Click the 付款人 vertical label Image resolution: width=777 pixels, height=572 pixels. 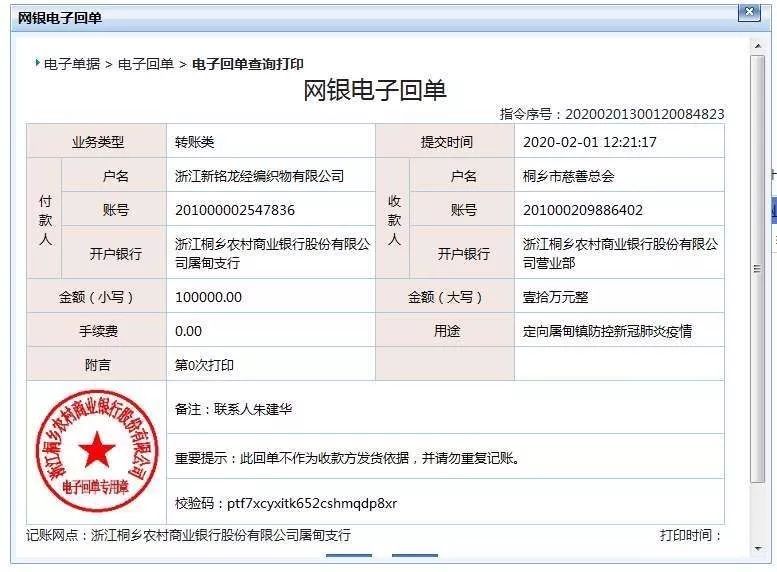(45, 220)
